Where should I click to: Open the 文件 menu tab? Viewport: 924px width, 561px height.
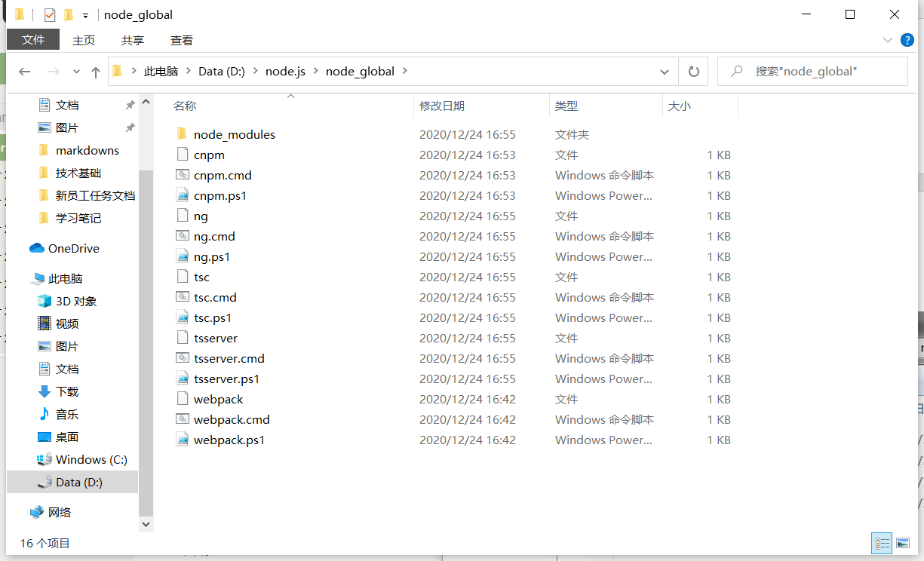(x=33, y=40)
